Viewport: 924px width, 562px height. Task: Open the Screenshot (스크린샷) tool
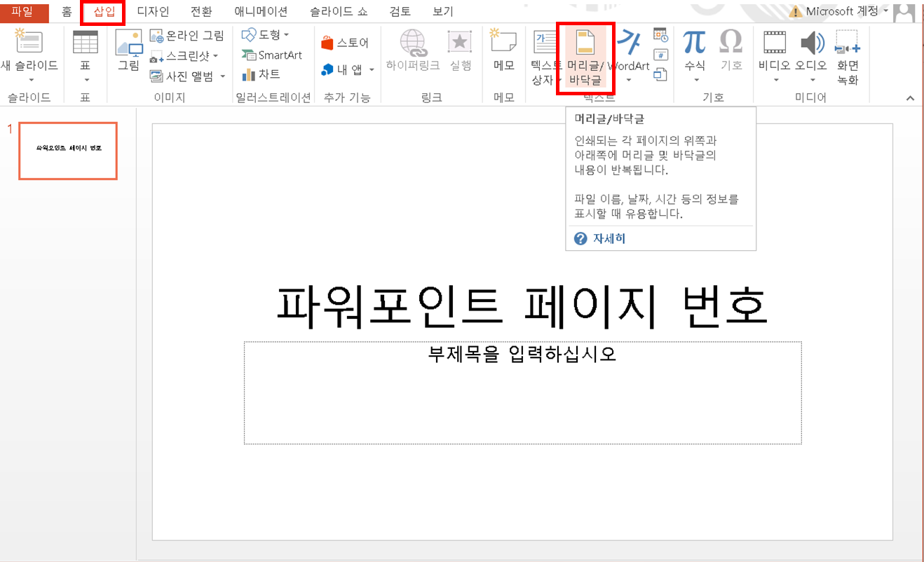(x=185, y=55)
